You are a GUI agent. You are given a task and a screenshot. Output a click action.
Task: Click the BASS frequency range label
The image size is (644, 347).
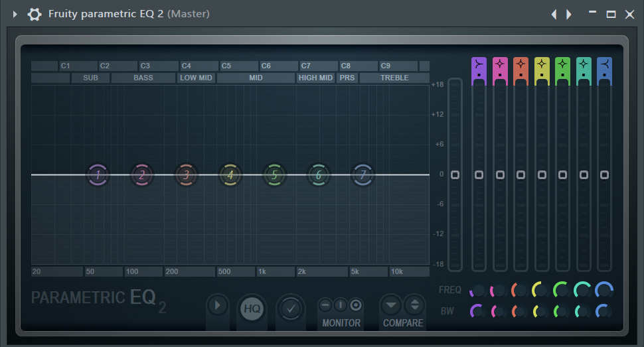(x=143, y=78)
